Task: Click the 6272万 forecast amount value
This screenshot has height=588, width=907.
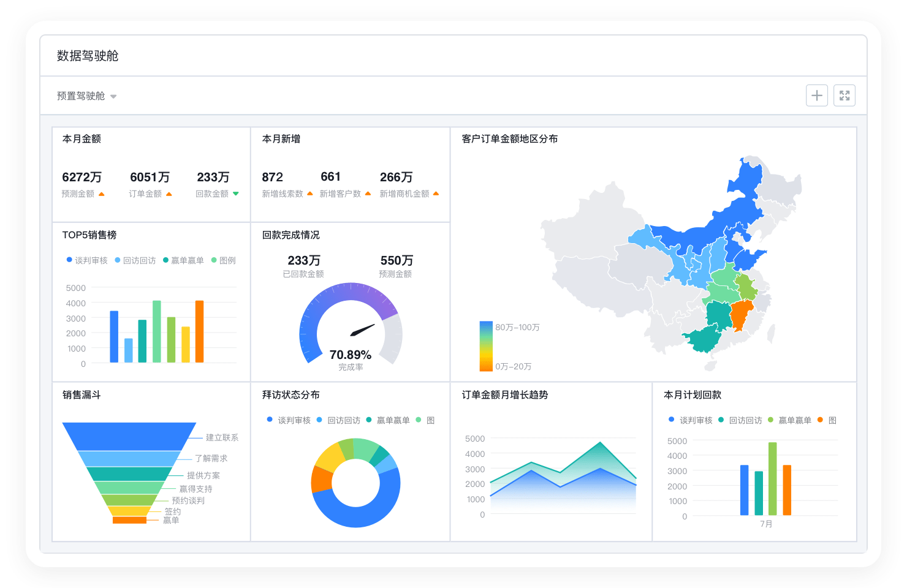Action: [82, 177]
